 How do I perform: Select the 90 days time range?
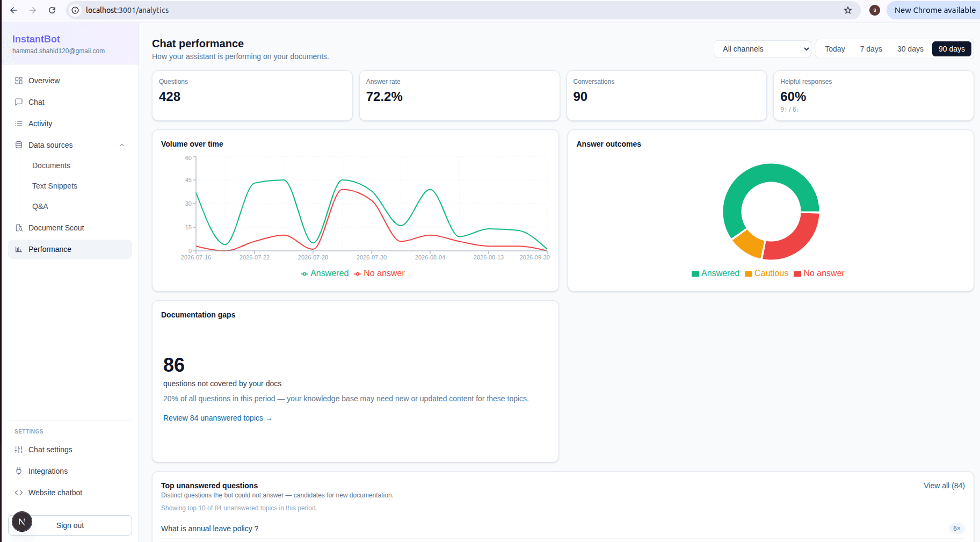click(952, 49)
